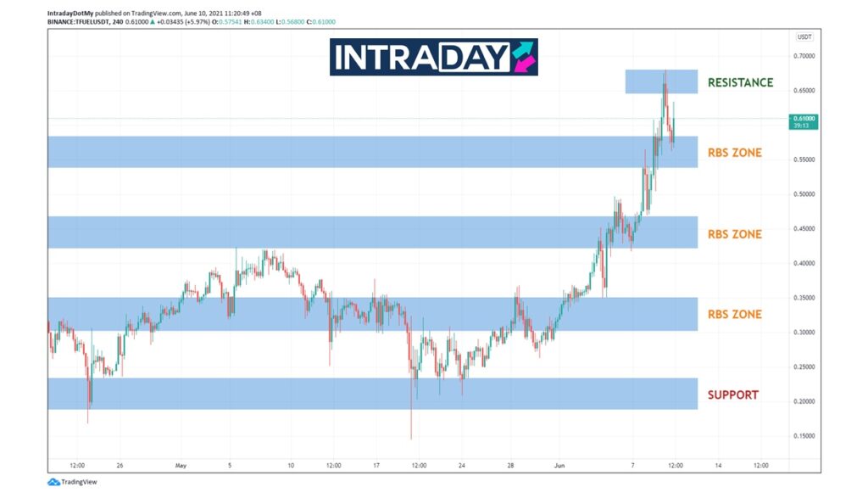Select the SUPPORT text label
This screenshot has width=868, height=498.
tap(733, 394)
